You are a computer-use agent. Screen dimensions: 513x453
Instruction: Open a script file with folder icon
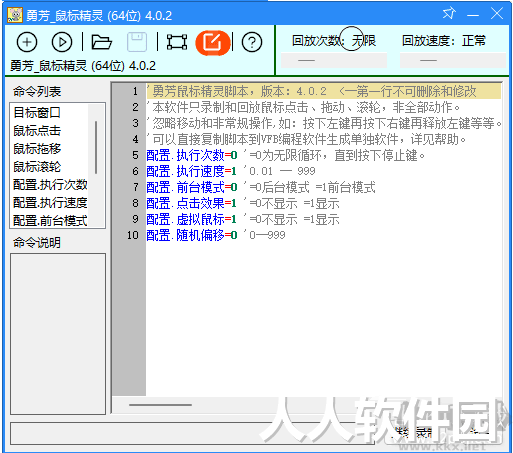[x=102, y=42]
